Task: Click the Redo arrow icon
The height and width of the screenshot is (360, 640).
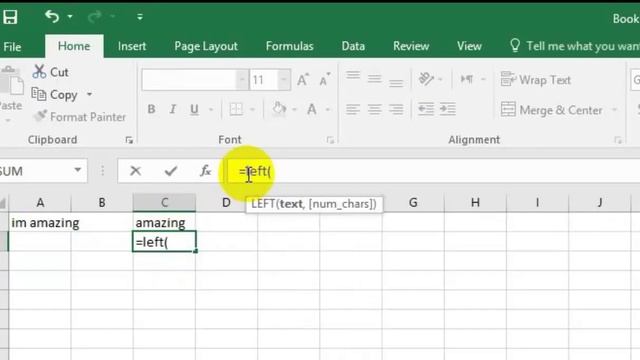Action: (x=95, y=17)
